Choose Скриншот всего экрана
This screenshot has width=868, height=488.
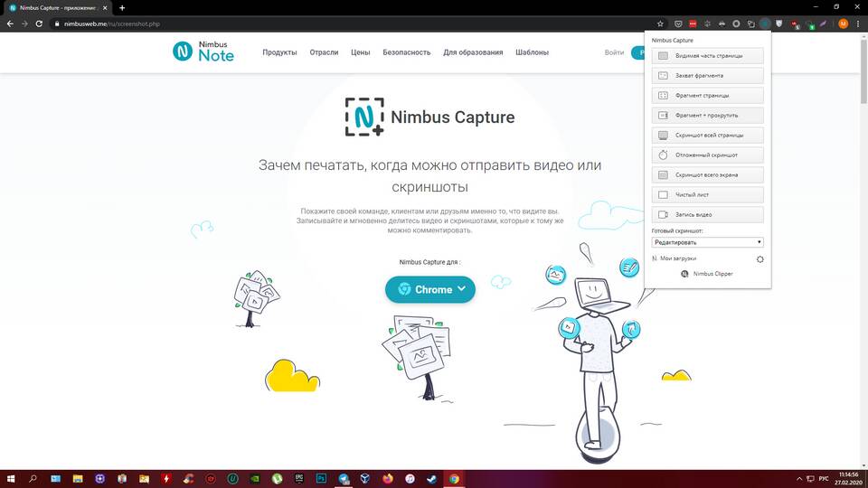707,175
